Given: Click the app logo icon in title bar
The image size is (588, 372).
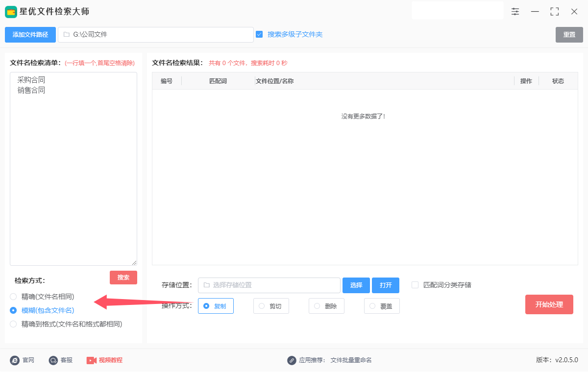Looking at the screenshot, I should pos(11,12).
